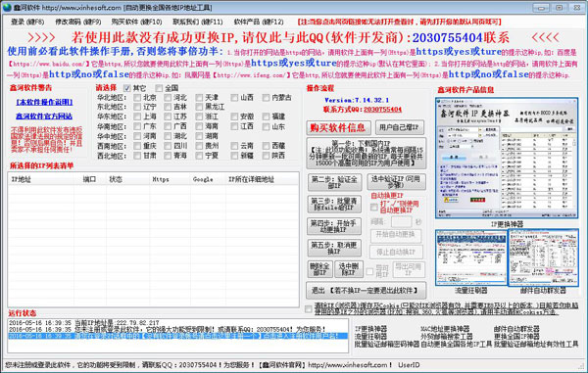
Task: Click the 间隔 seconds input field
Action: coord(401,222)
